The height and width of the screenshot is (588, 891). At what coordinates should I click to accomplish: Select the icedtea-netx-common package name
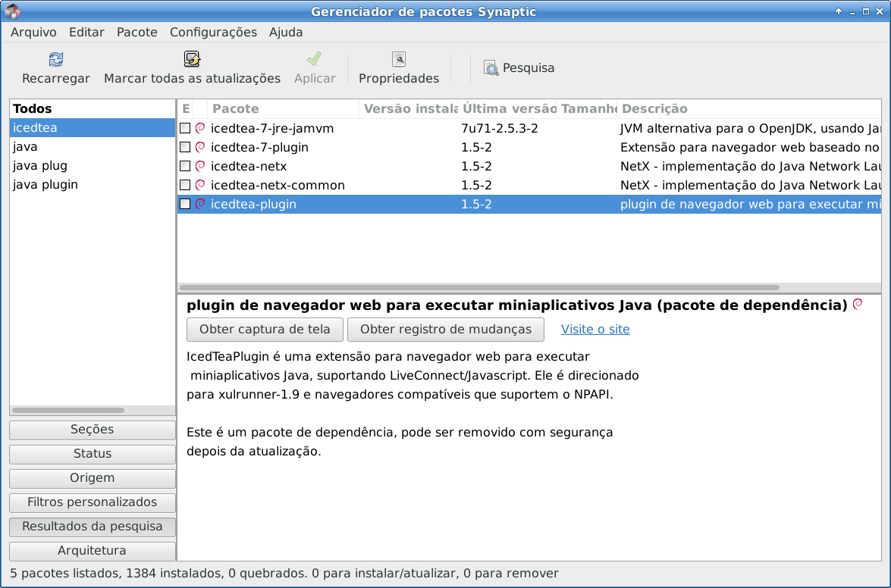coord(278,185)
